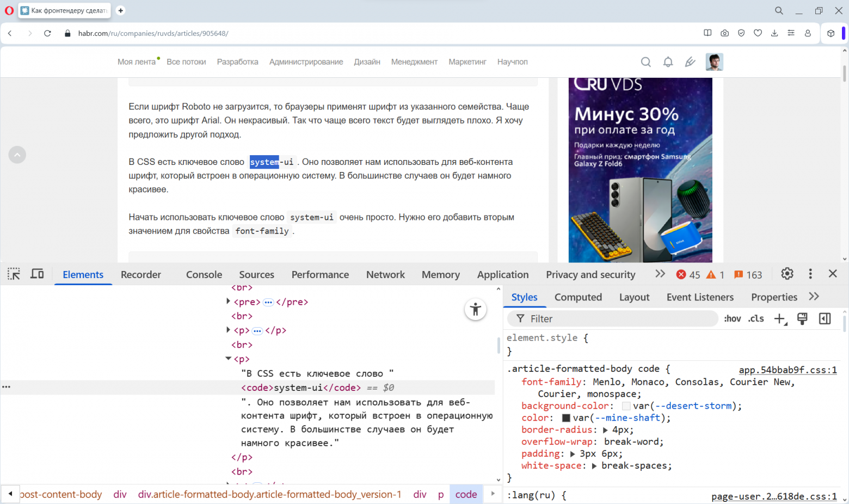Toggle element pseudo-states with :hov

tap(732, 318)
